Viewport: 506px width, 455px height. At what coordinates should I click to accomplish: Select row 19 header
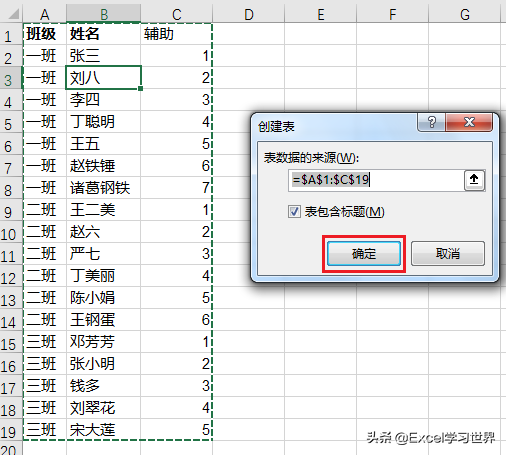point(11,430)
